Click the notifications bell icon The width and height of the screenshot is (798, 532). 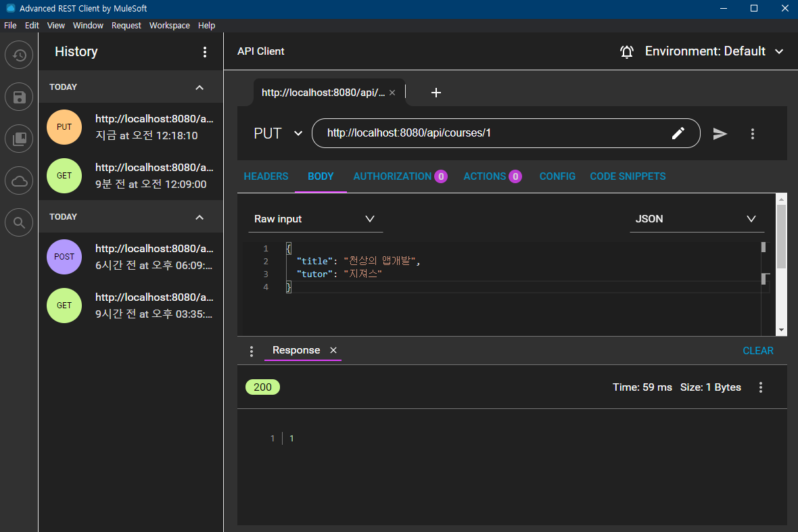point(626,51)
